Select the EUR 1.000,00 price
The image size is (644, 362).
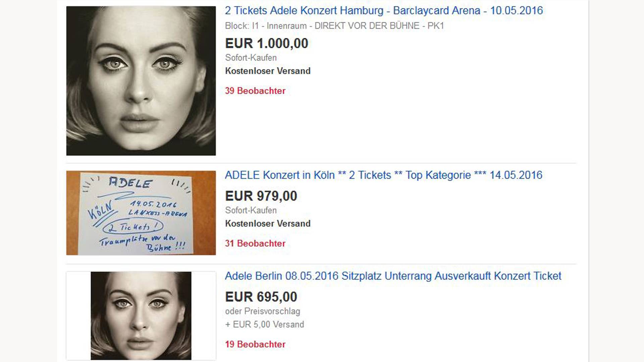(x=267, y=44)
